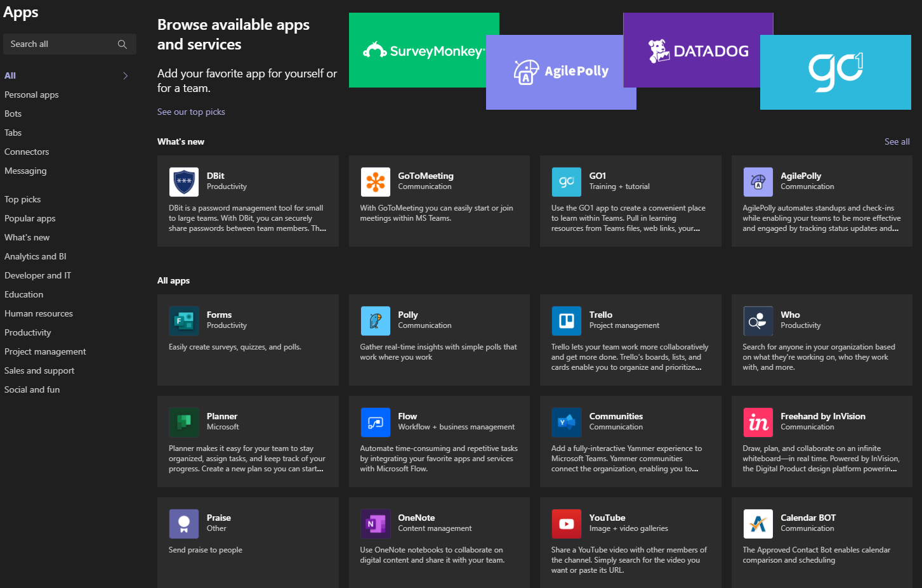Click the Planner app icon
Viewport: 922px width, 588px height.
click(184, 422)
